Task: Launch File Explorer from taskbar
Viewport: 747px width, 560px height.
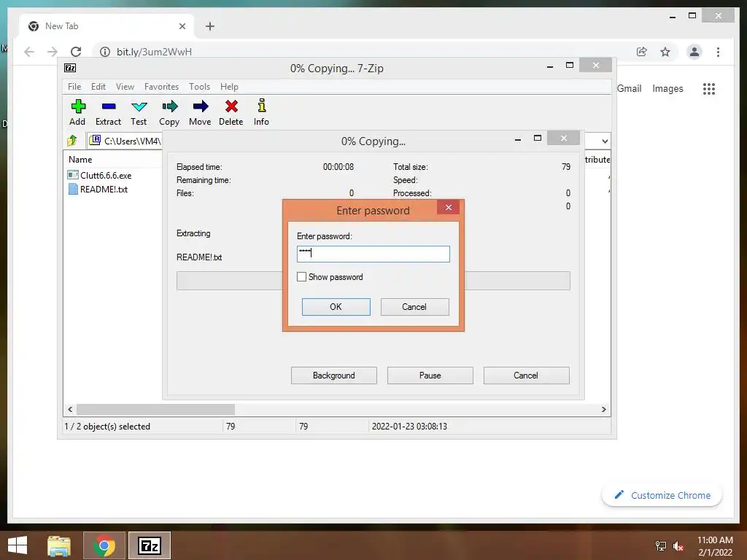Action: 59,545
